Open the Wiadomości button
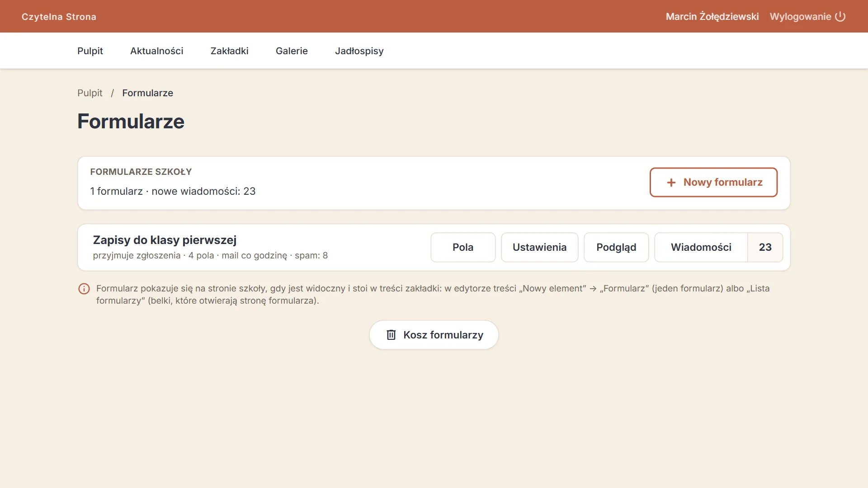This screenshot has width=868, height=488. click(701, 247)
